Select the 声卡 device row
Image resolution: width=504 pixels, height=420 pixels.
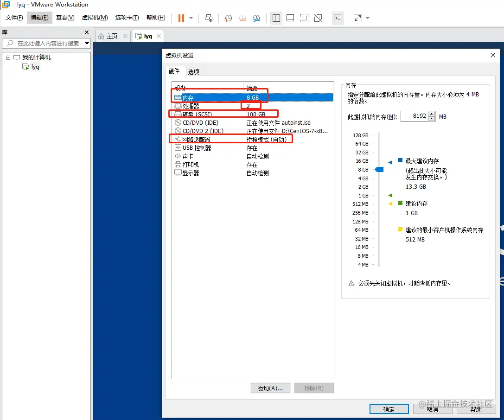click(253, 156)
